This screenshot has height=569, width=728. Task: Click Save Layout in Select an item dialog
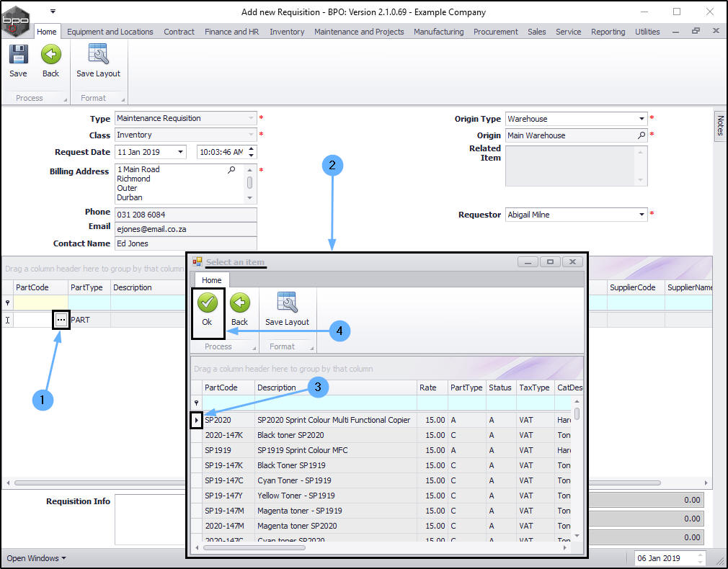point(287,304)
